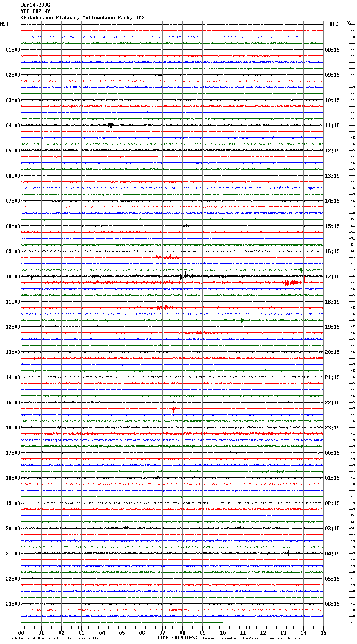
Task: Click the 23:00 MST time label
Action: pyautogui.click(x=13, y=604)
